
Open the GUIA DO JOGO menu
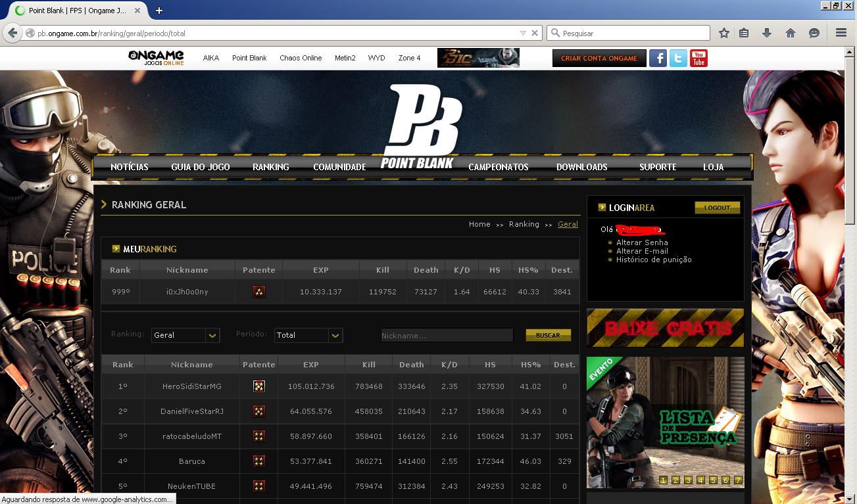click(201, 167)
